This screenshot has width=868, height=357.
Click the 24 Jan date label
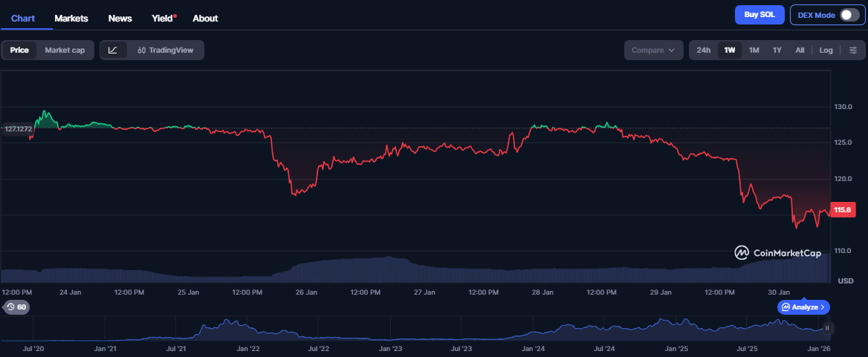coord(71,292)
